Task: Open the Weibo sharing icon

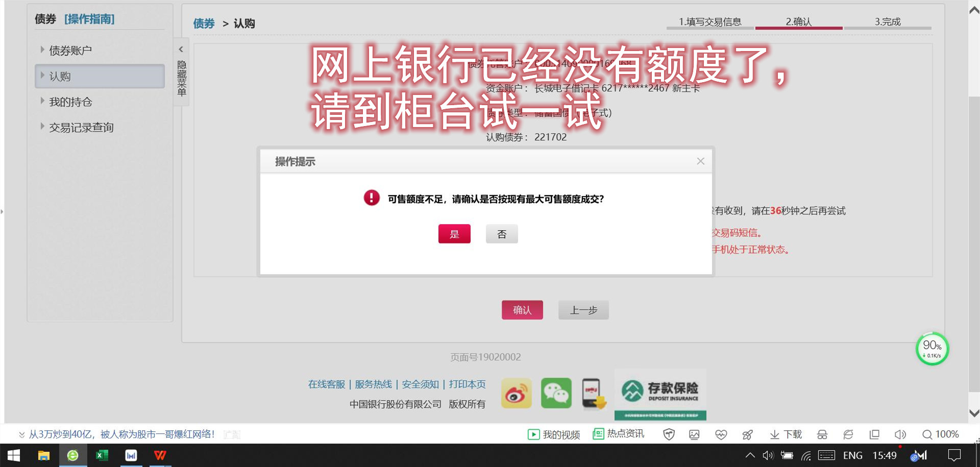Action: tap(517, 393)
